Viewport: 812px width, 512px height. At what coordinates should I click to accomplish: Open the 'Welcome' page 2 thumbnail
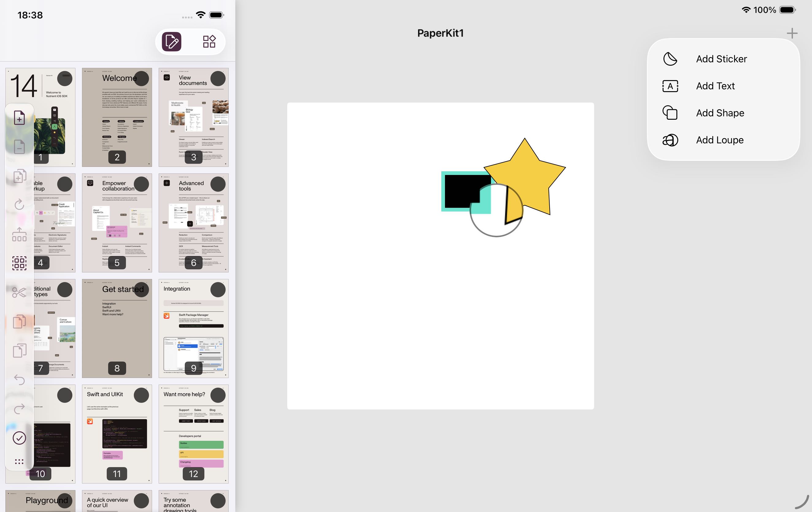tap(117, 117)
